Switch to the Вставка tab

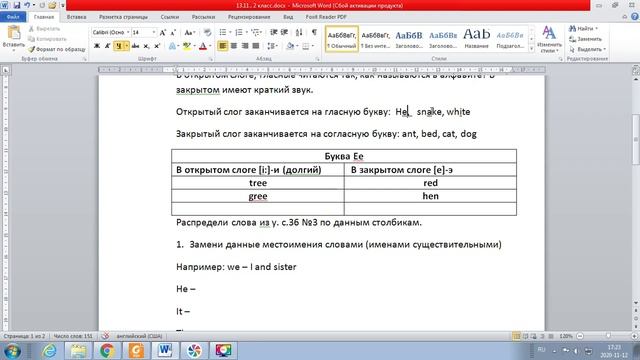point(76,17)
